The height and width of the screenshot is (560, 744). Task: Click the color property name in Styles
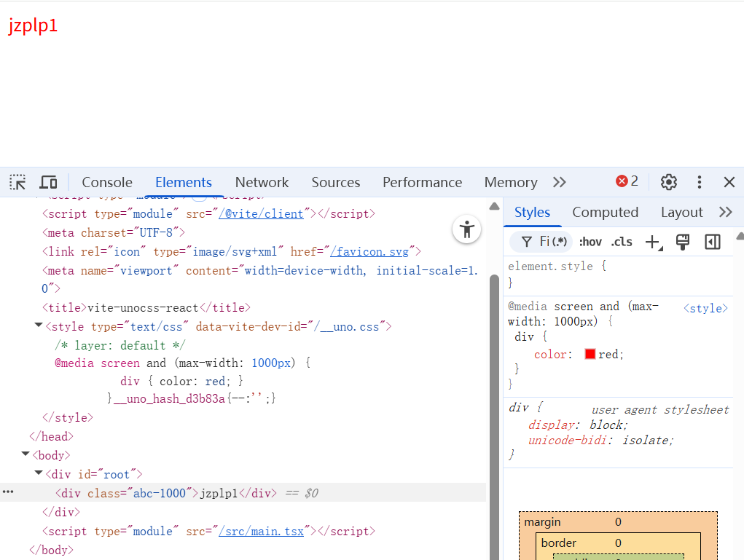[550, 354]
